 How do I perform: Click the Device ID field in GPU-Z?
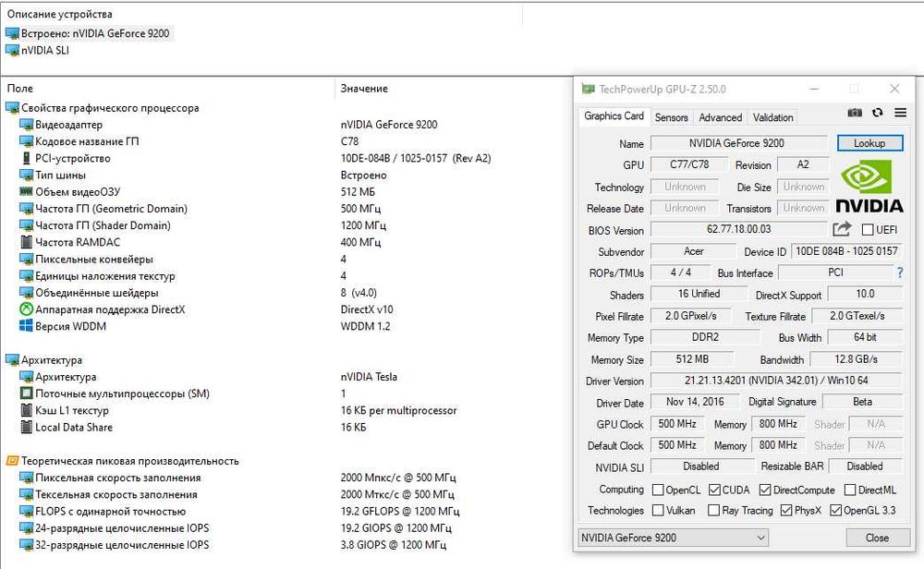pos(846,251)
